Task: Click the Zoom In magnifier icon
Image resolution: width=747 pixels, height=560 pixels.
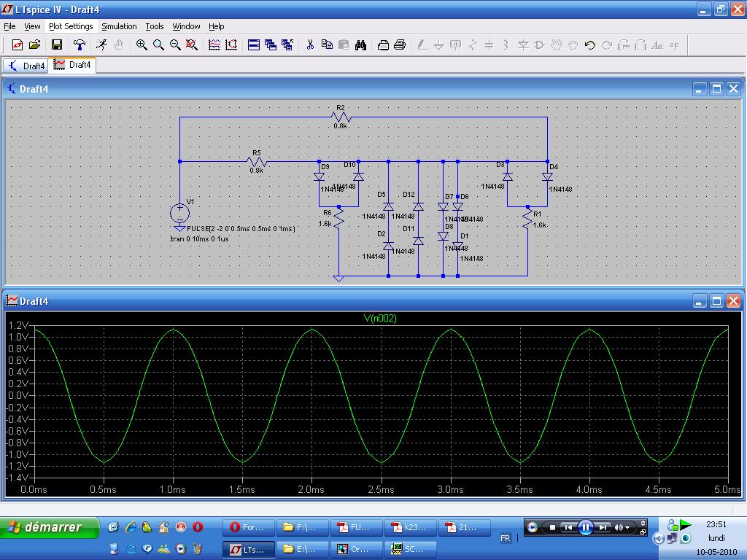Action: point(142,45)
